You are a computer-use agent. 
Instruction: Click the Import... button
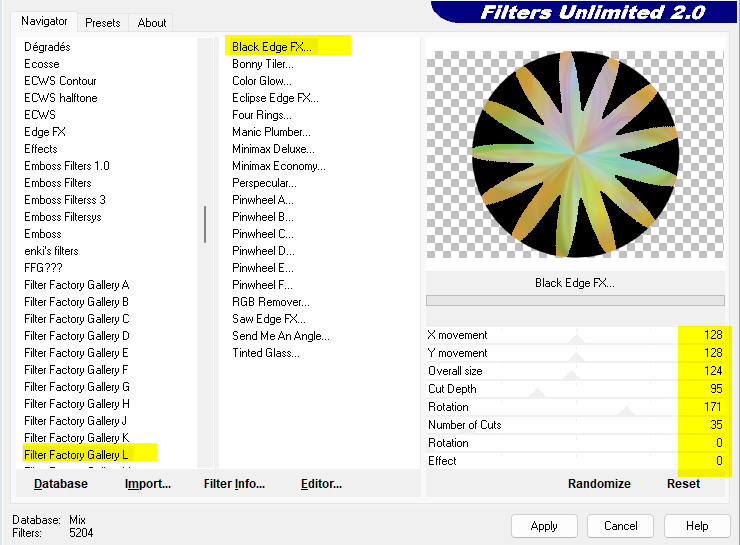(148, 484)
